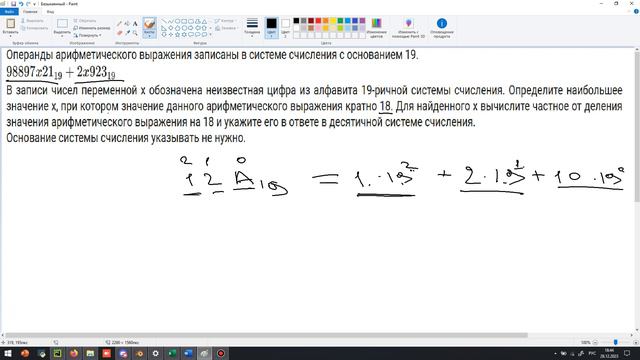The image size is (640, 360).
Task: Click the Redo arrow in title bar
Action: click(x=28, y=4)
